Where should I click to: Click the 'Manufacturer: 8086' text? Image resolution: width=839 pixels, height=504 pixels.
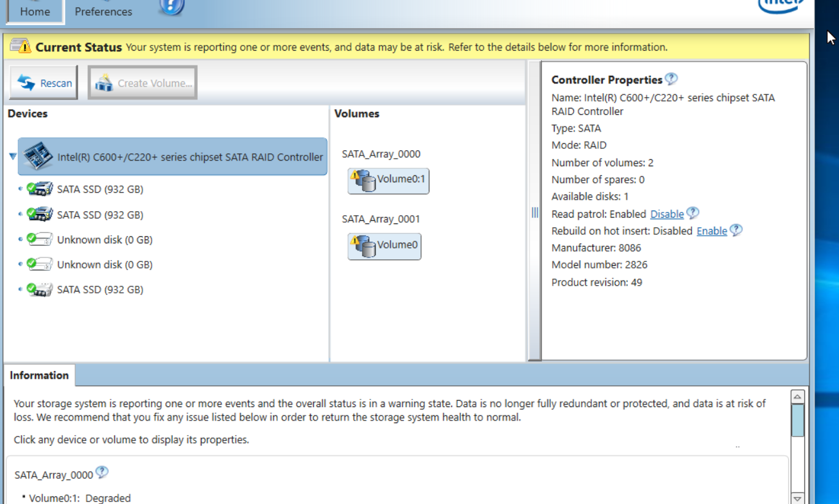tap(596, 248)
